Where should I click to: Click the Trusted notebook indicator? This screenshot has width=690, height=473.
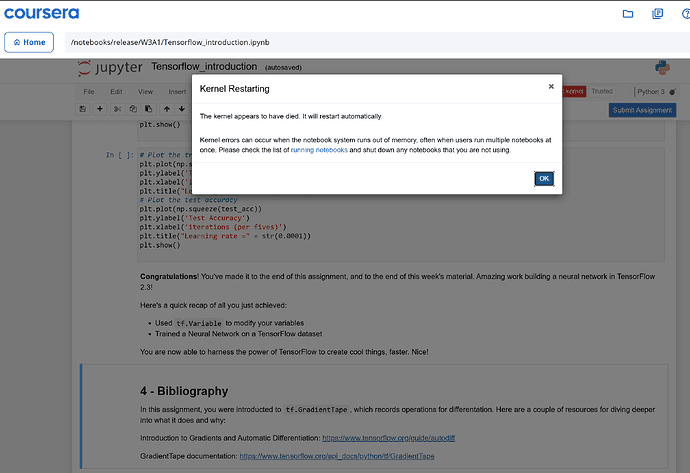click(x=602, y=91)
